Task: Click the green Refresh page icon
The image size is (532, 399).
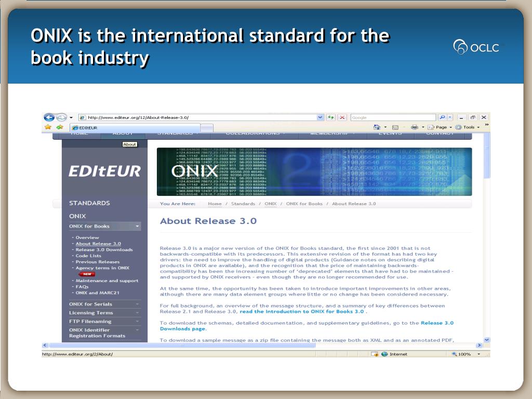Action: click(x=331, y=117)
